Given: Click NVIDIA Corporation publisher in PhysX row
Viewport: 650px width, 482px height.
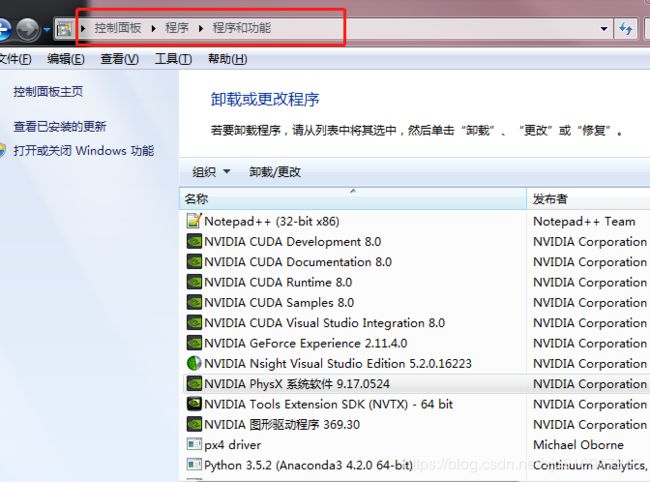Looking at the screenshot, I should (590, 384).
